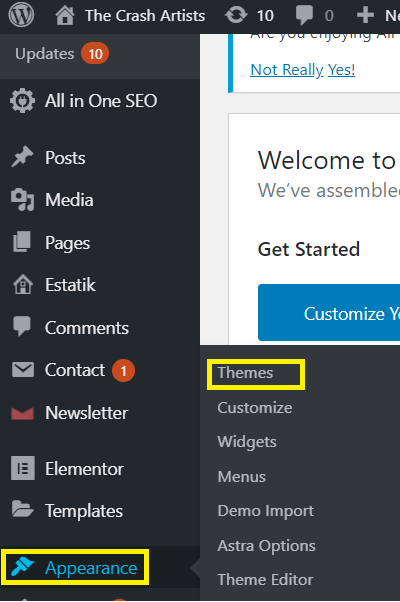Select Astra Options submenu item
Image resolution: width=400 pixels, height=602 pixels.
pos(266,546)
